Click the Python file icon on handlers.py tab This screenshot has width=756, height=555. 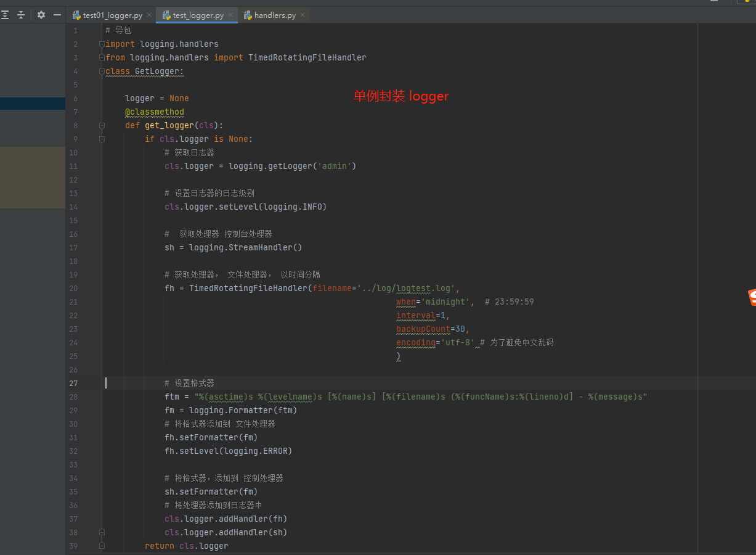(248, 15)
